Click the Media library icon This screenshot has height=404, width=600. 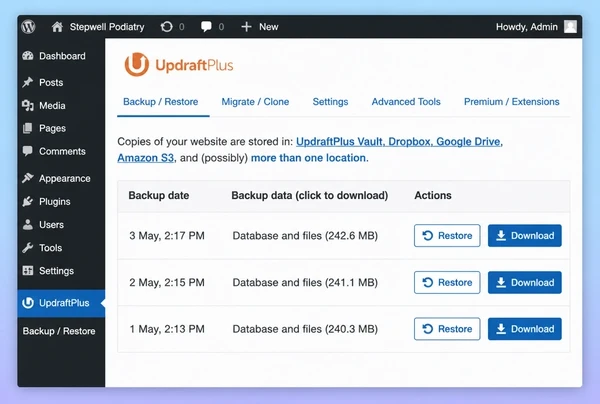click(28, 105)
